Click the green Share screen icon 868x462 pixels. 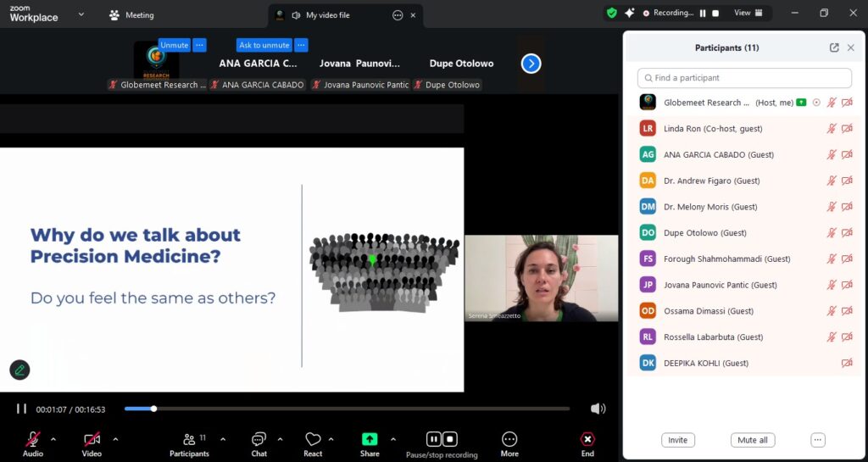[370, 439]
